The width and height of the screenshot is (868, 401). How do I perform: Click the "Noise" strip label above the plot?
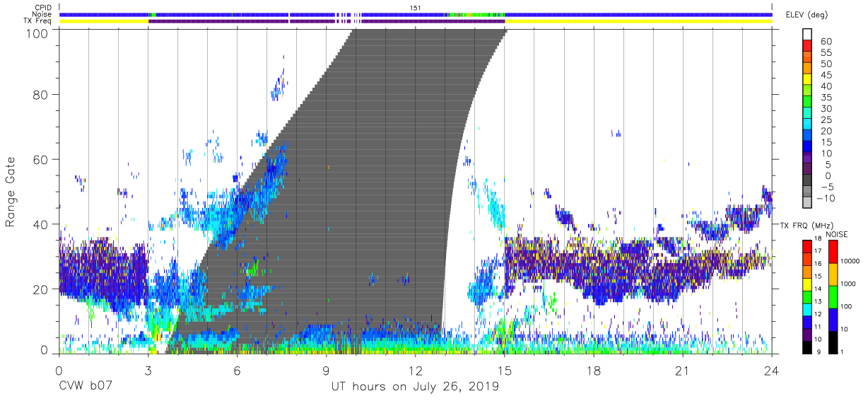point(42,14)
